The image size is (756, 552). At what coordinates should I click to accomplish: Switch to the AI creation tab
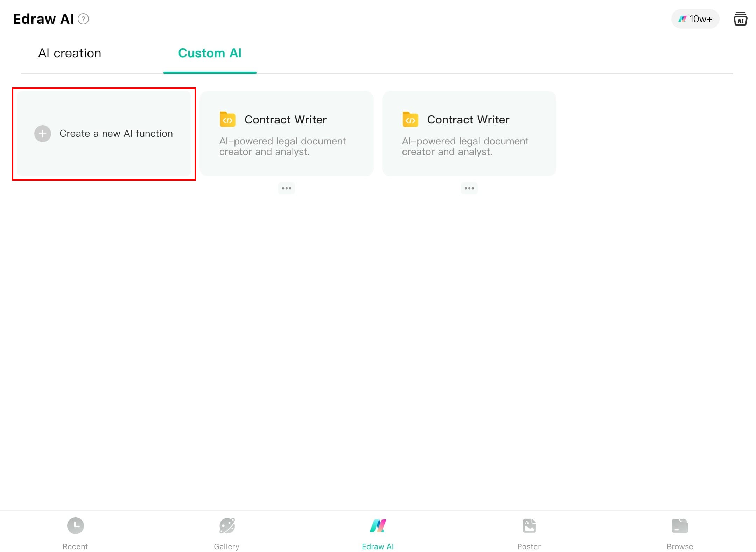pos(70,53)
